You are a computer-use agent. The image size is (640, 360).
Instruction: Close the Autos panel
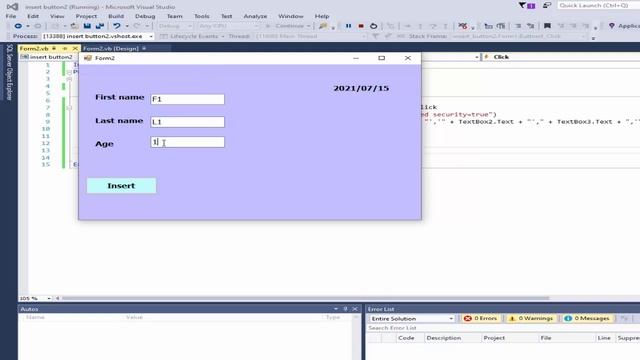click(x=355, y=309)
